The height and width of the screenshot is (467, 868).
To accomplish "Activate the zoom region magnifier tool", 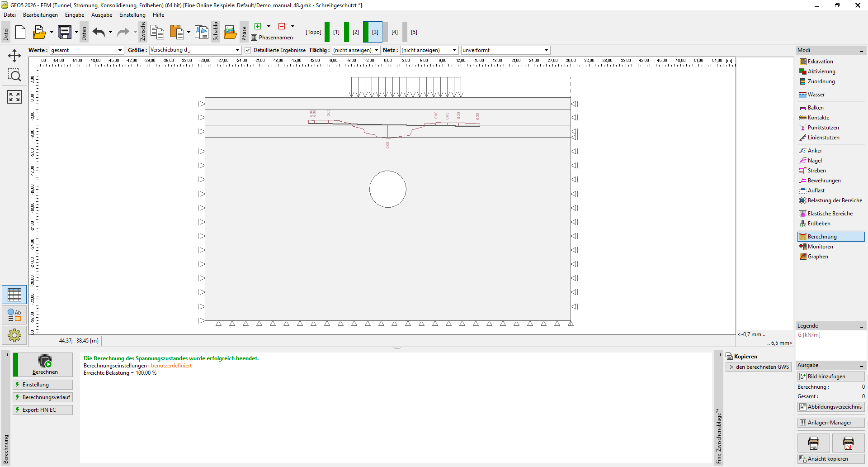I will point(14,76).
